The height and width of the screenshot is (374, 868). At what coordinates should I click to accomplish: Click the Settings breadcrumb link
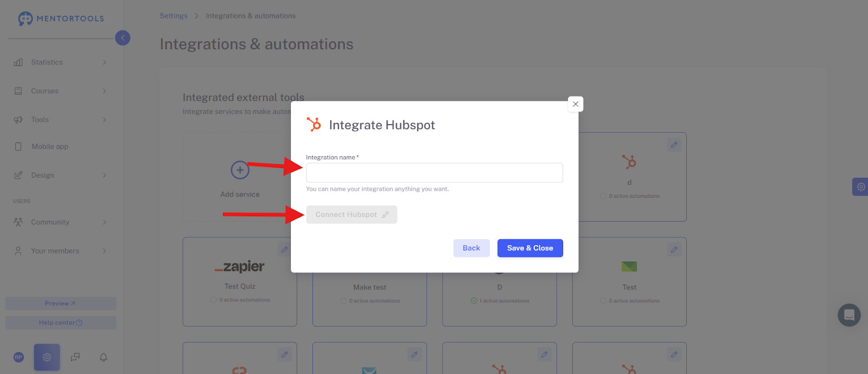174,16
